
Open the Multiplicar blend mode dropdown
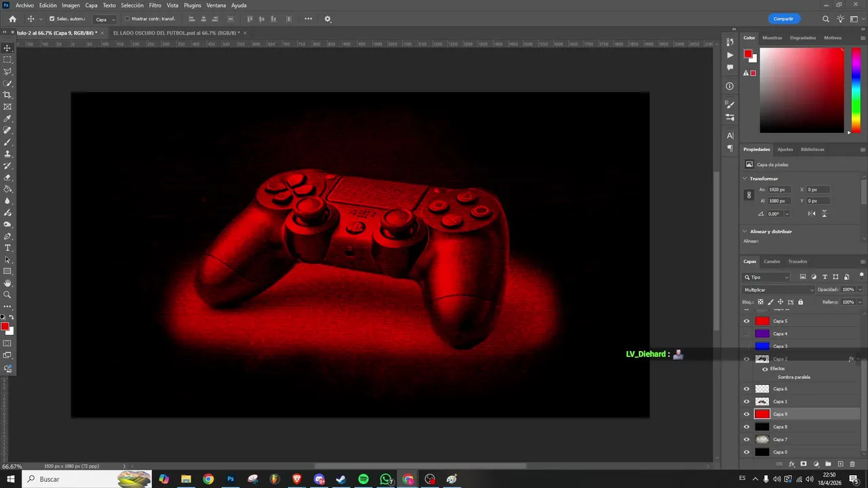click(x=778, y=289)
